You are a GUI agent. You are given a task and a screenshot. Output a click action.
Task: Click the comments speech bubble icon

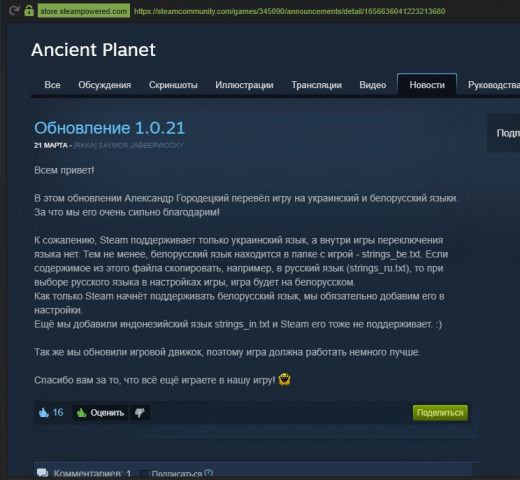pyautogui.click(x=42, y=473)
